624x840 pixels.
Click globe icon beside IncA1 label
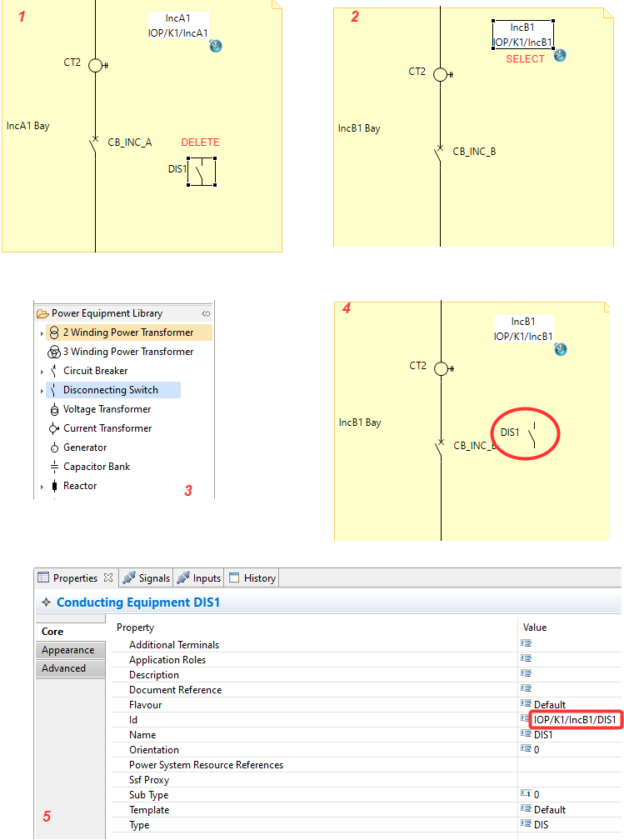click(x=216, y=47)
